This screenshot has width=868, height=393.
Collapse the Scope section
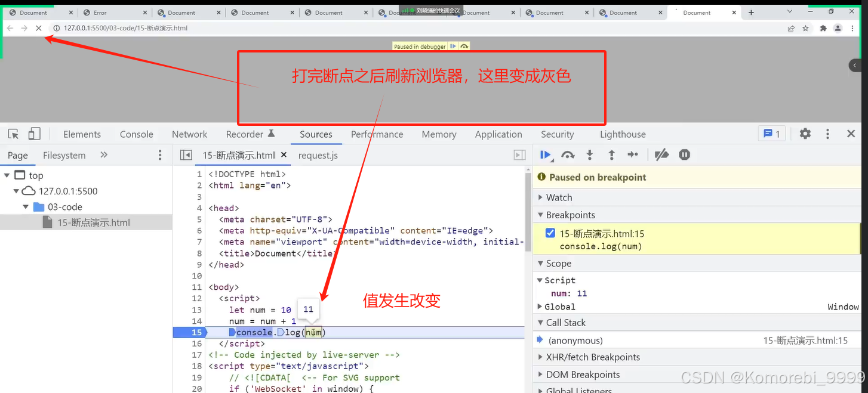(541, 263)
